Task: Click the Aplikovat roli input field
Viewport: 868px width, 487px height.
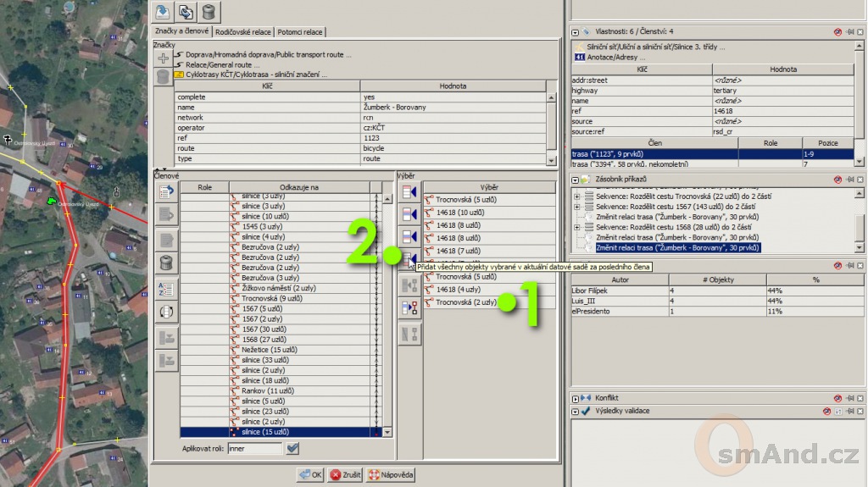Action: coord(254,449)
